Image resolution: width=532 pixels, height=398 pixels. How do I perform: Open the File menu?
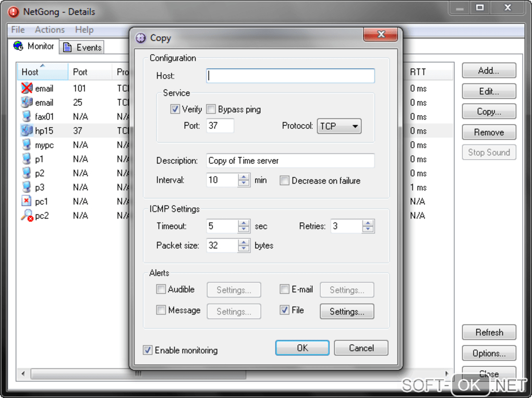(18, 30)
